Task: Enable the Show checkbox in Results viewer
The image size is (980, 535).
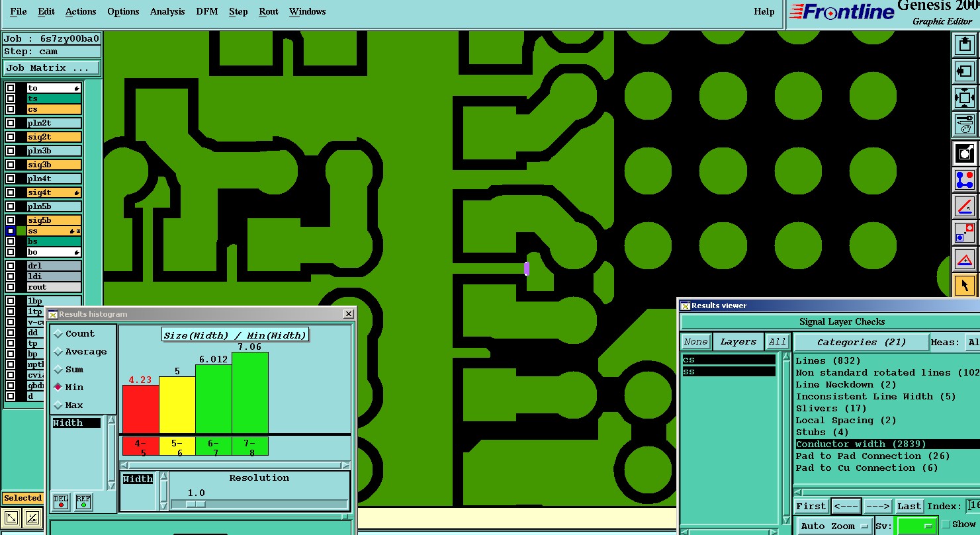Action: (x=946, y=524)
